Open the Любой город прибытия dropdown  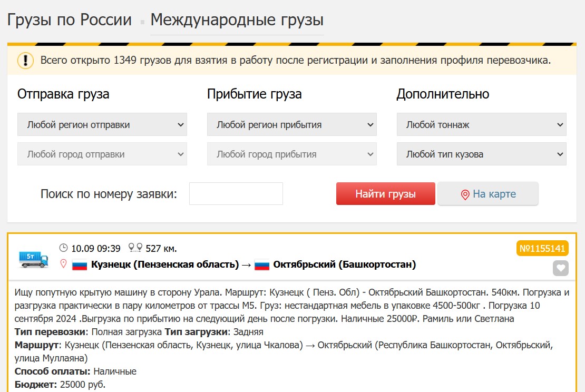click(292, 154)
